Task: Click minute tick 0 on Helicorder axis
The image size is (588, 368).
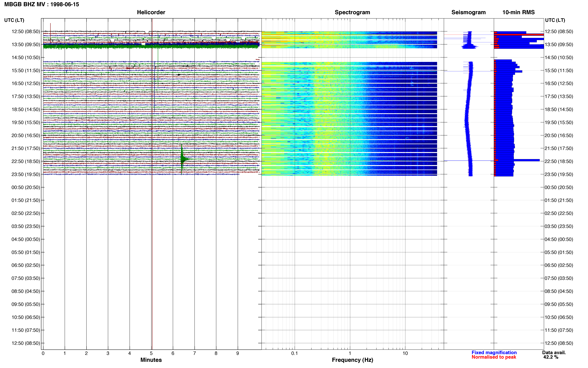Action: [43, 353]
